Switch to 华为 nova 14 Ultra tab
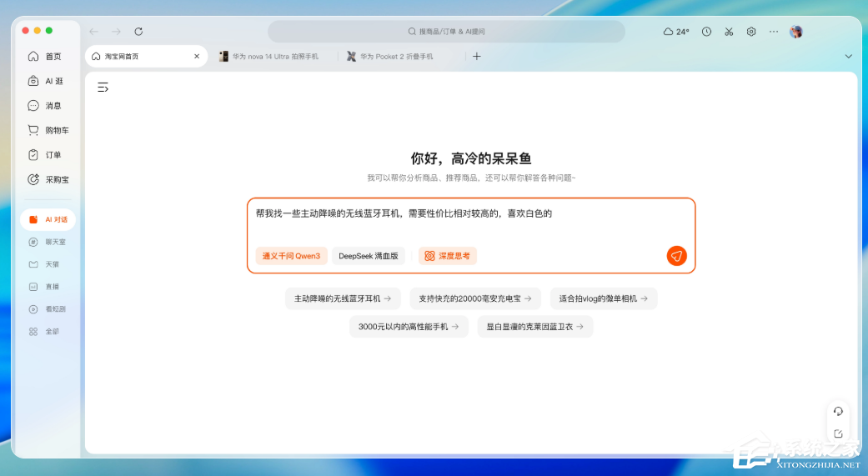This screenshot has height=476, width=868. click(269, 57)
